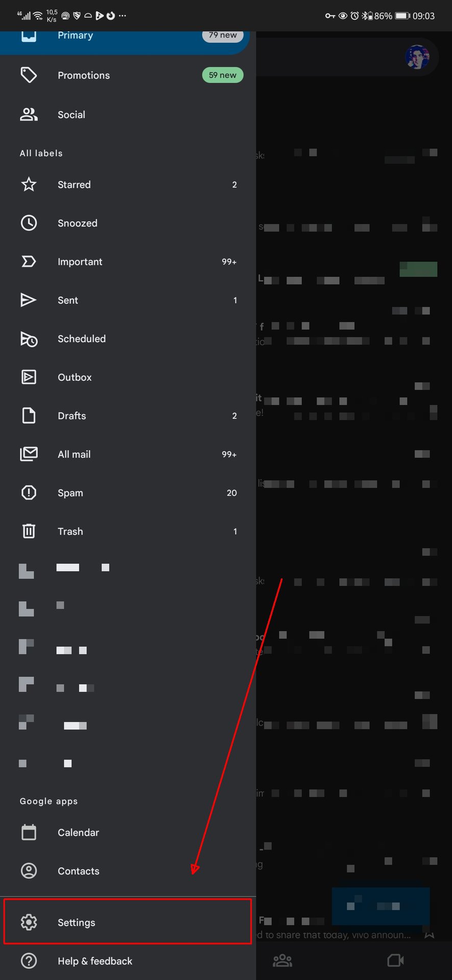This screenshot has height=980, width=452.
Task: Tap the Primary inbox icon
Action: tap(29, 36)
